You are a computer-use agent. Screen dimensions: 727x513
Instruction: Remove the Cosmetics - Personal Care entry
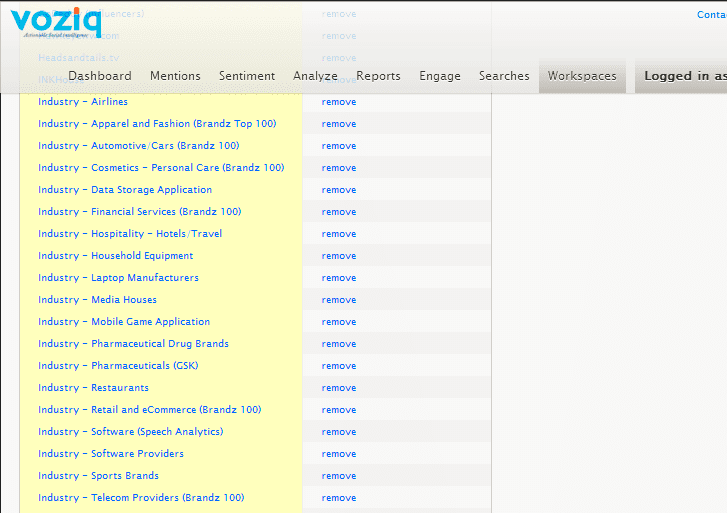coord(338,168)
